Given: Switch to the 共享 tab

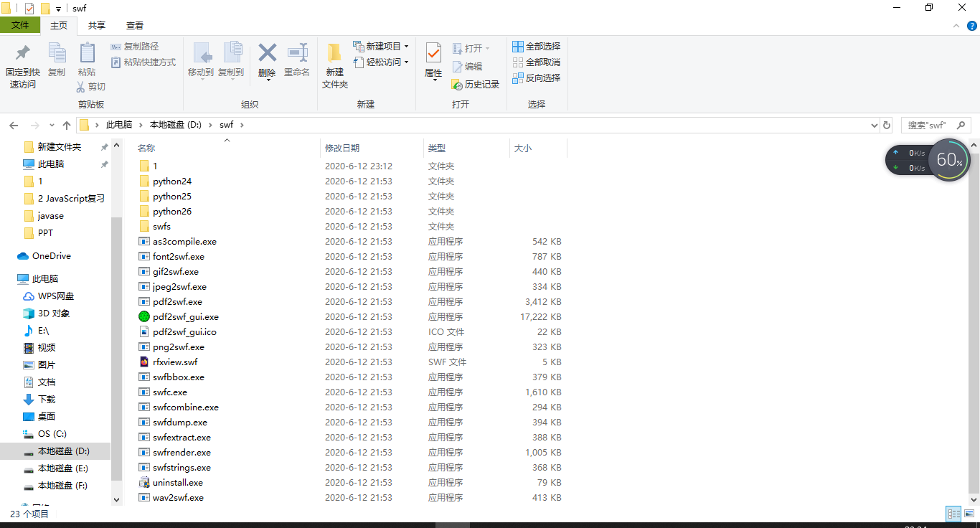Looking at the screenshot, I should [97, 26].
